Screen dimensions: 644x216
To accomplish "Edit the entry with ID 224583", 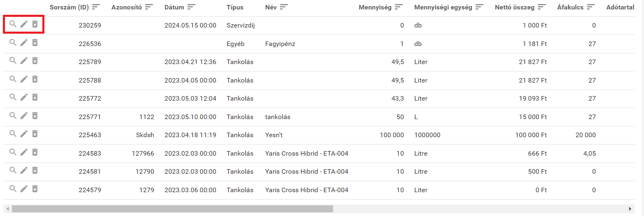I will pyautogui.click(x=24, y=152).
